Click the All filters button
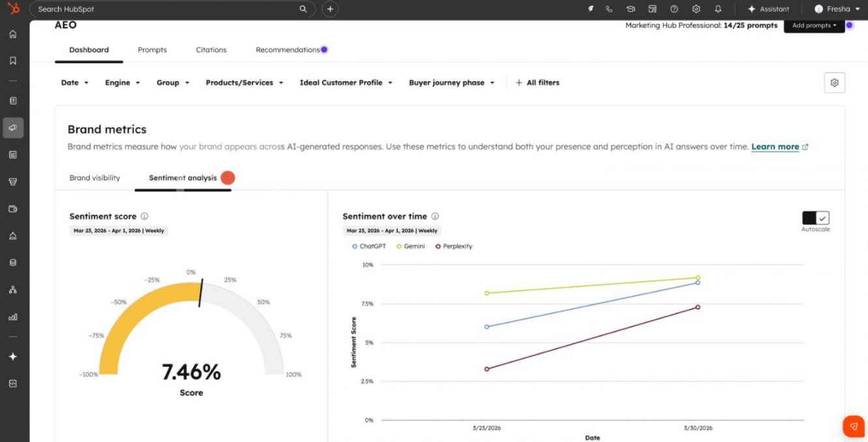The height and width of the screenshot is (442, 868). point(538,83)
